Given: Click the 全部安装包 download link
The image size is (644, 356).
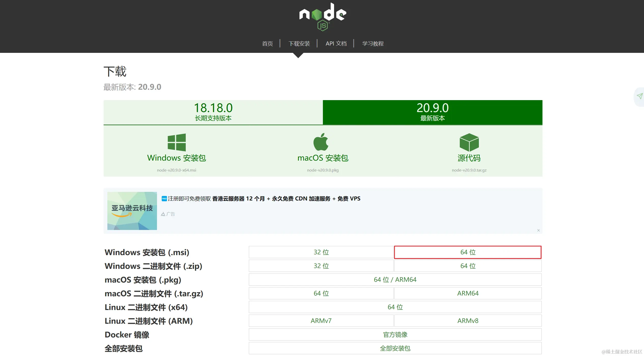Looking at the screenshot, I should (x=395, y=348).
